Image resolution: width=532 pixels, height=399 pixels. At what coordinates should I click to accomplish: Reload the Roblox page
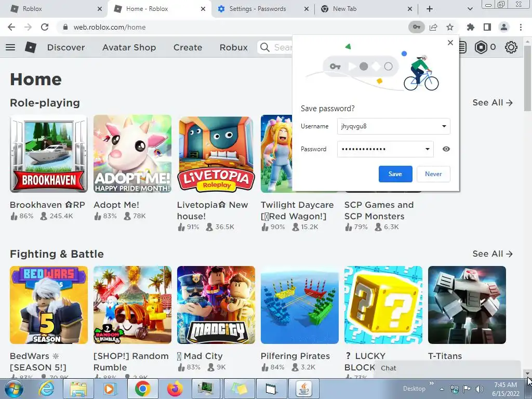coord(45,27)
